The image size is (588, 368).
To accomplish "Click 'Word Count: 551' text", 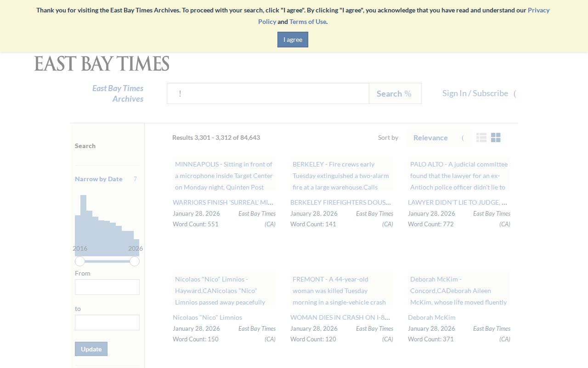I will click(x=196, y=224).
